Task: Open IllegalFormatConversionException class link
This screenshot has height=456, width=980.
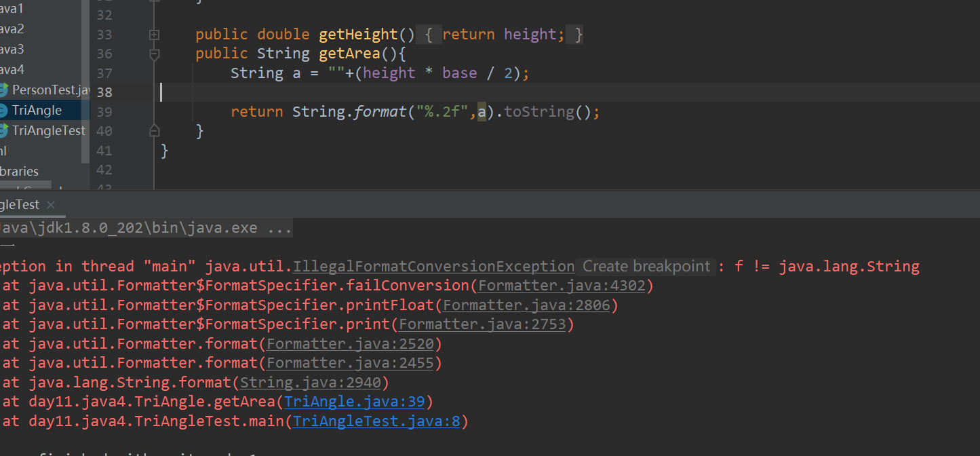Action: pyautogui.click(x=433, y=267)
